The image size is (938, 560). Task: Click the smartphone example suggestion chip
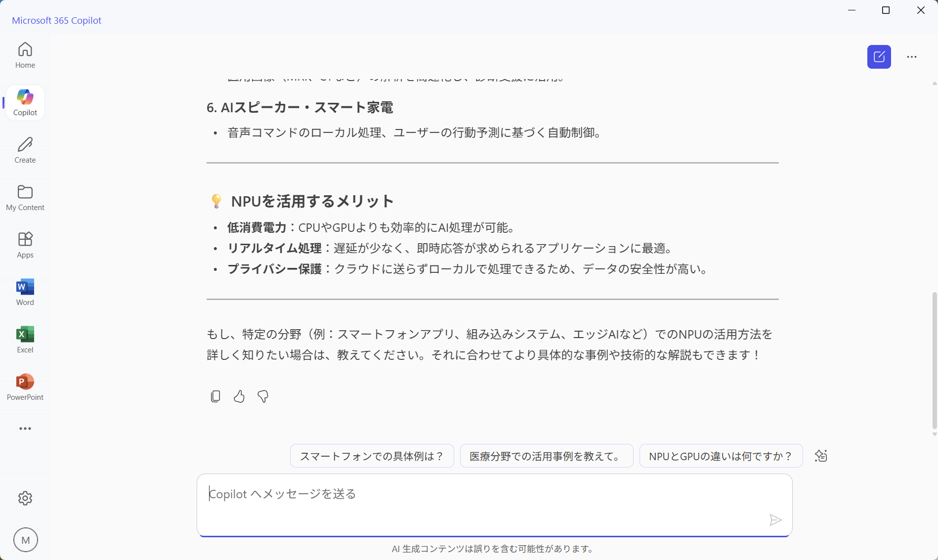point(372,456)
